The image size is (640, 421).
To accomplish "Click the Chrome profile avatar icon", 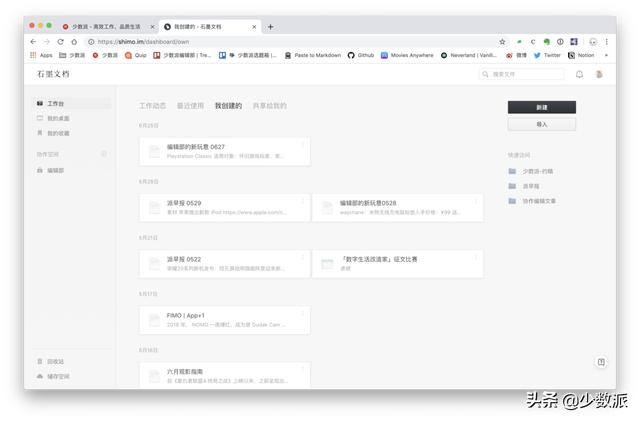I will (x=593, y=42).
